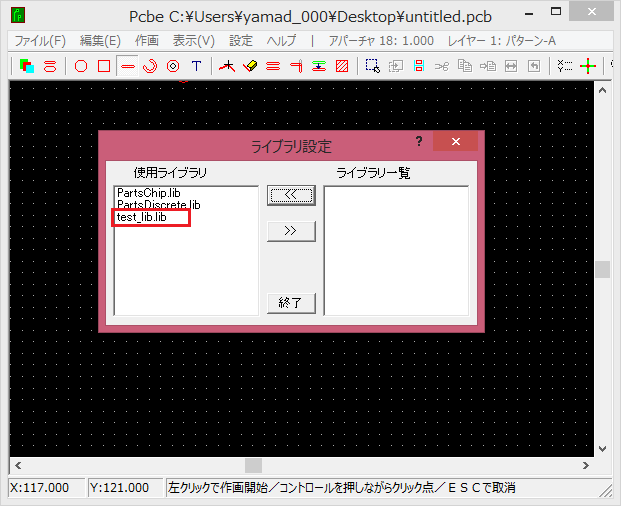
Task: Choose the straight line drawing tool
Action: pyautogui.click(x=127, y=66)
